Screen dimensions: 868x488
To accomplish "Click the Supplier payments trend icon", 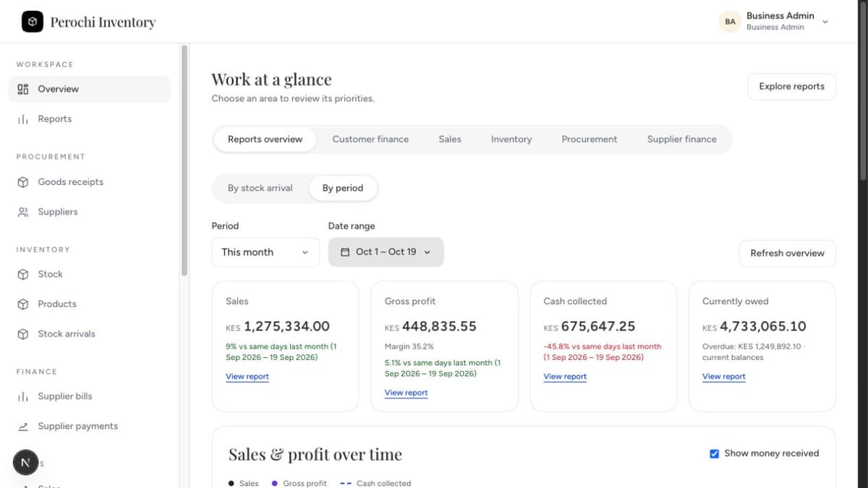I will 23,427.
